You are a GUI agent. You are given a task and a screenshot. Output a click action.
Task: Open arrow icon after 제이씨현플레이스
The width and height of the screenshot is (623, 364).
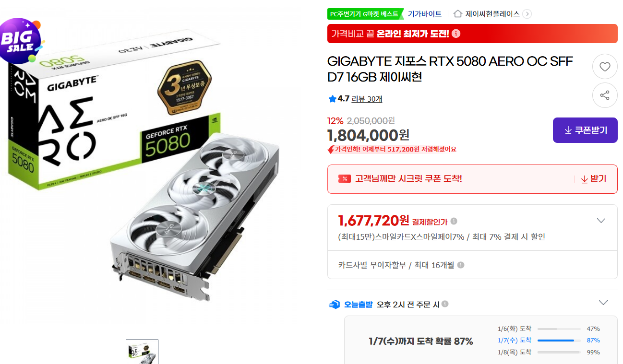(x=527, y=14)
